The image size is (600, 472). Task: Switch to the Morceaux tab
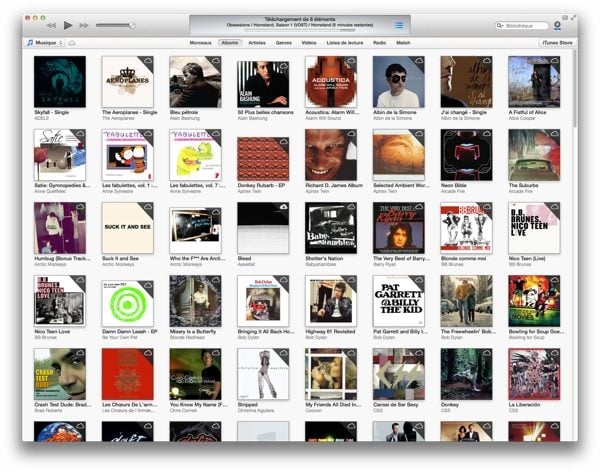click(200, 43)
